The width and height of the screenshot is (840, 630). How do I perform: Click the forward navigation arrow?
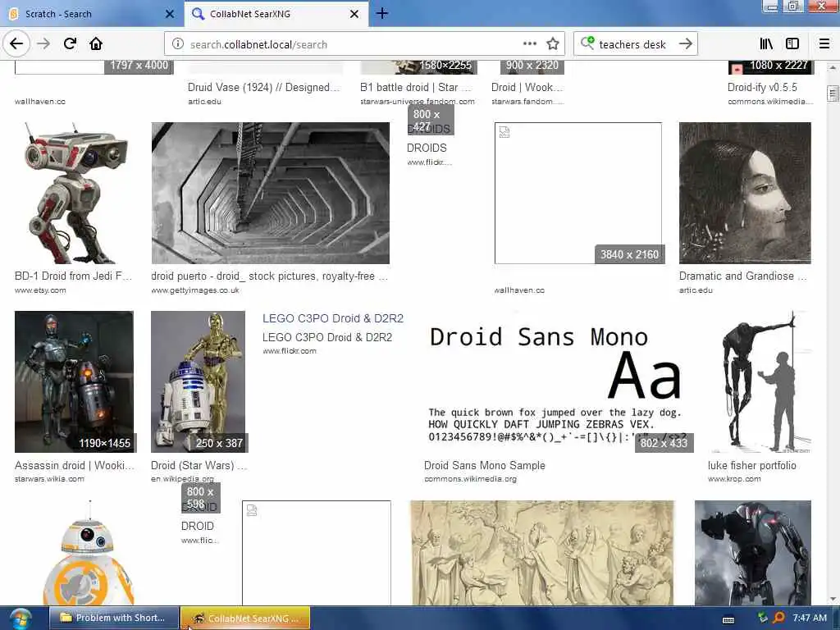(43, 44)
